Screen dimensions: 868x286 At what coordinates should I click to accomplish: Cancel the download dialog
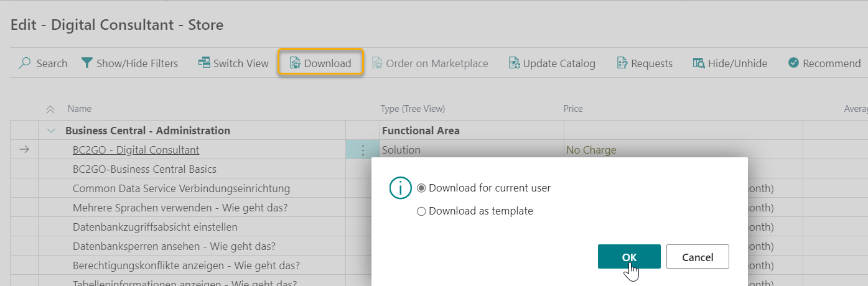click(697, 257)
